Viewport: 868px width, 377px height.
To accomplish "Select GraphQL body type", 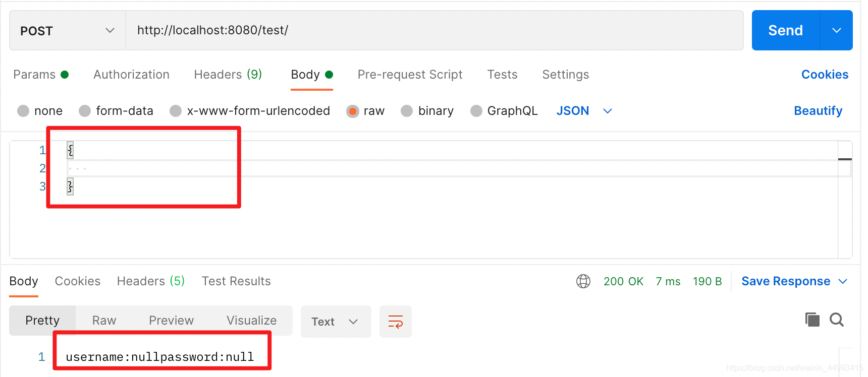I will 476,111.
